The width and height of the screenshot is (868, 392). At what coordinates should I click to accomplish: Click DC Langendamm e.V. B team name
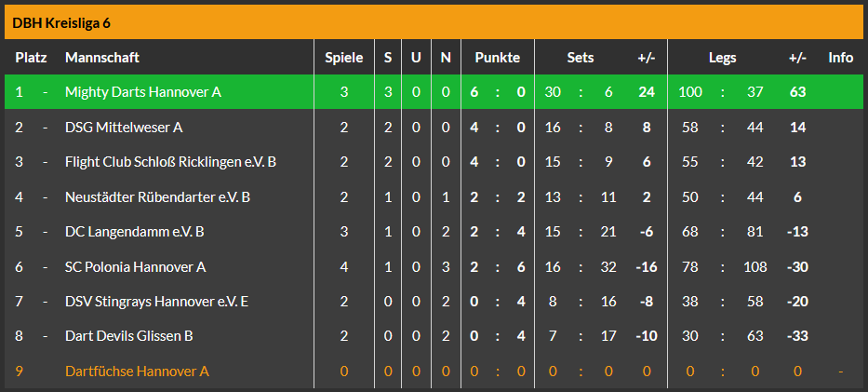click(135, 232)
